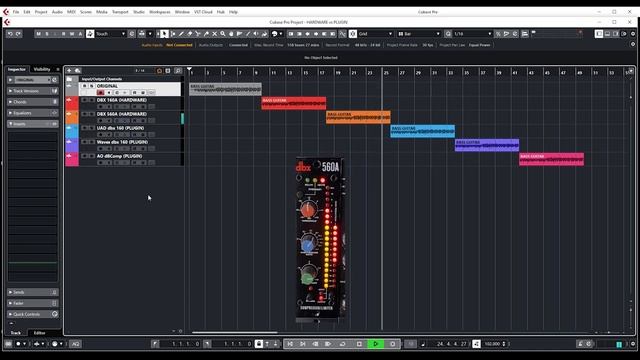Open the Transport menu
This screenshot has height=360, width=640.
point(120,12)
